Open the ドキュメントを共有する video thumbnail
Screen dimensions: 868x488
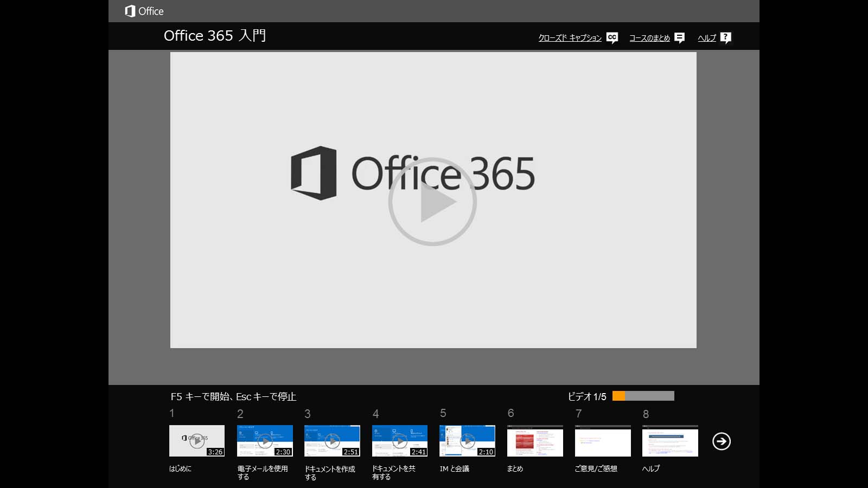tap(400, 441)
